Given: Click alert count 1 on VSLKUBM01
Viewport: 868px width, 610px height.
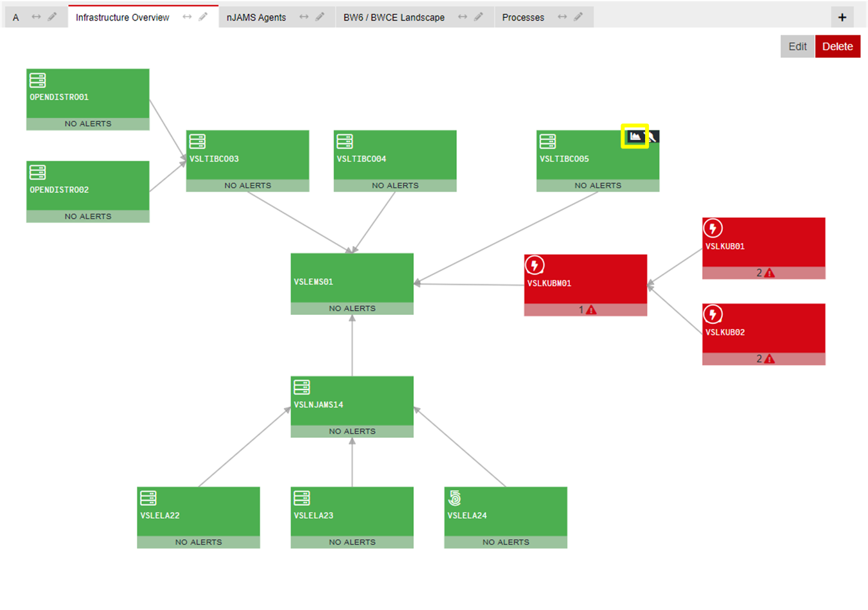Looking at the screenshot, I should 581,310.
